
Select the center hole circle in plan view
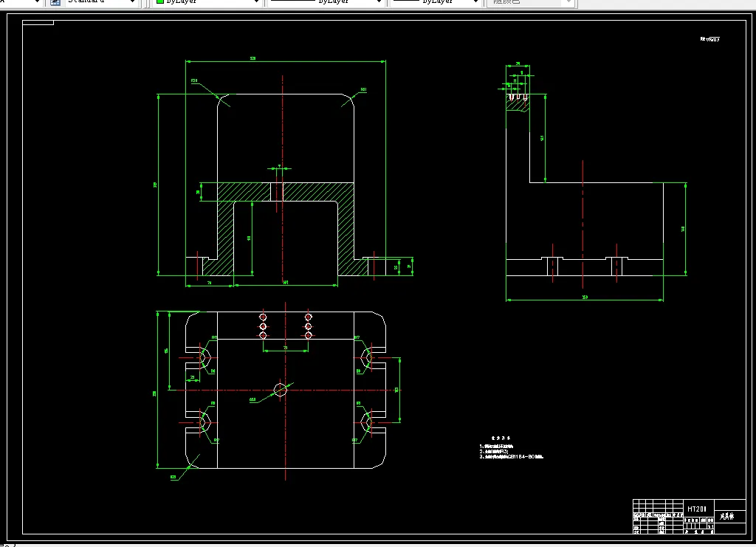tap(280, 390)
